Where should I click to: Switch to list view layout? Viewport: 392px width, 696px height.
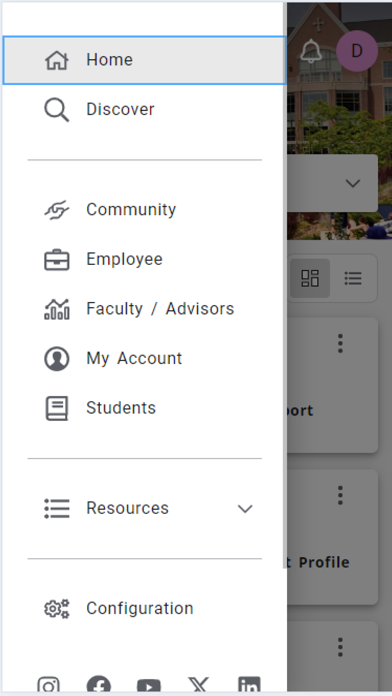point(353,278)
